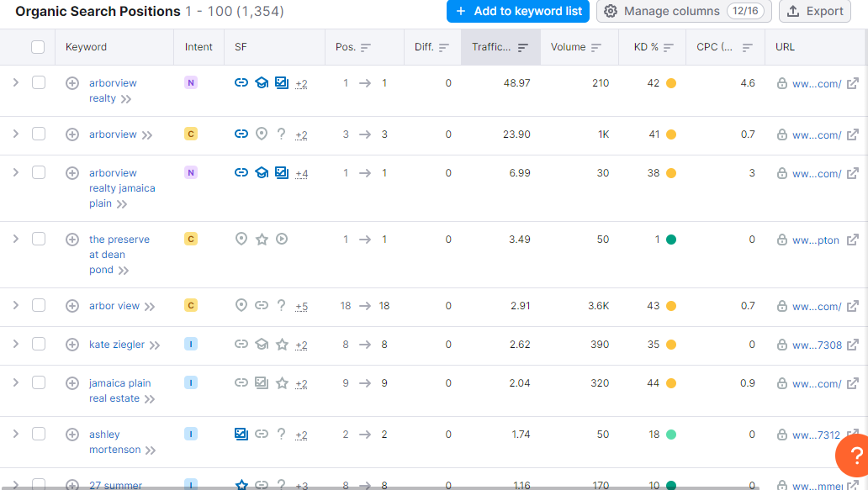Viewport: 868px width, 490px height.
Task: Click the Add to keyword list button
Action: (x=517, y=11)
